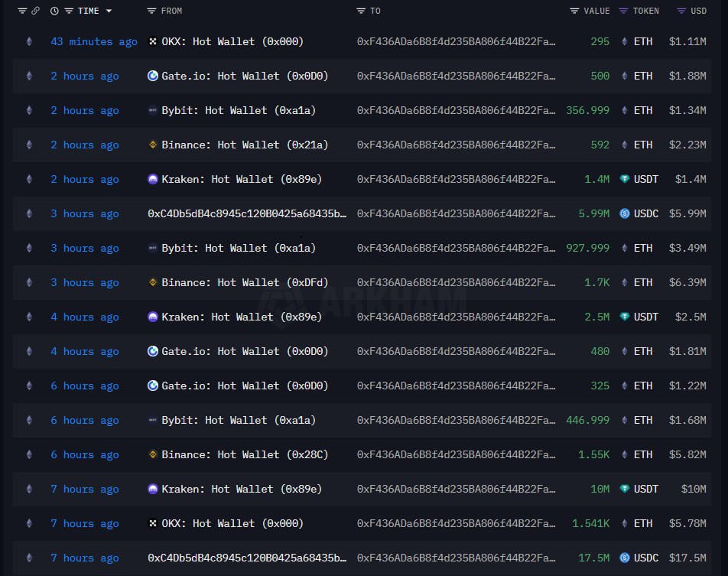Click the value 356.999
Image resolution: width=728 pixels, height=576 pixels.
[x=587, y=110]
